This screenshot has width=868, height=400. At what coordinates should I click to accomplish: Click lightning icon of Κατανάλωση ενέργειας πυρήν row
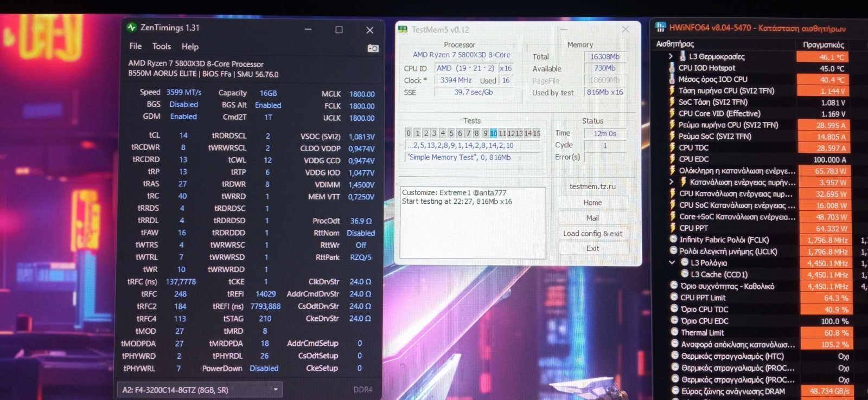[x=684, y=182]
